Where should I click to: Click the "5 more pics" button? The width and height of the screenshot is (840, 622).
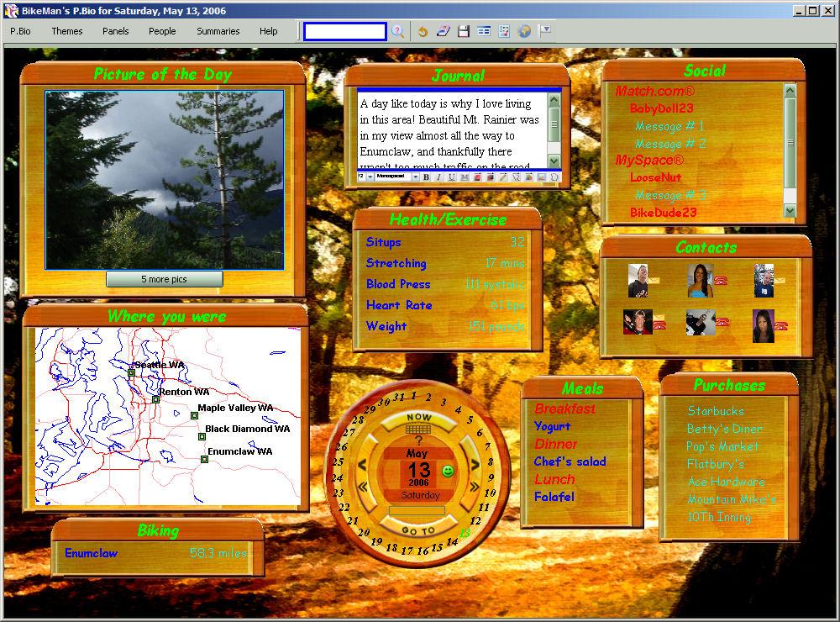[165, 279]
